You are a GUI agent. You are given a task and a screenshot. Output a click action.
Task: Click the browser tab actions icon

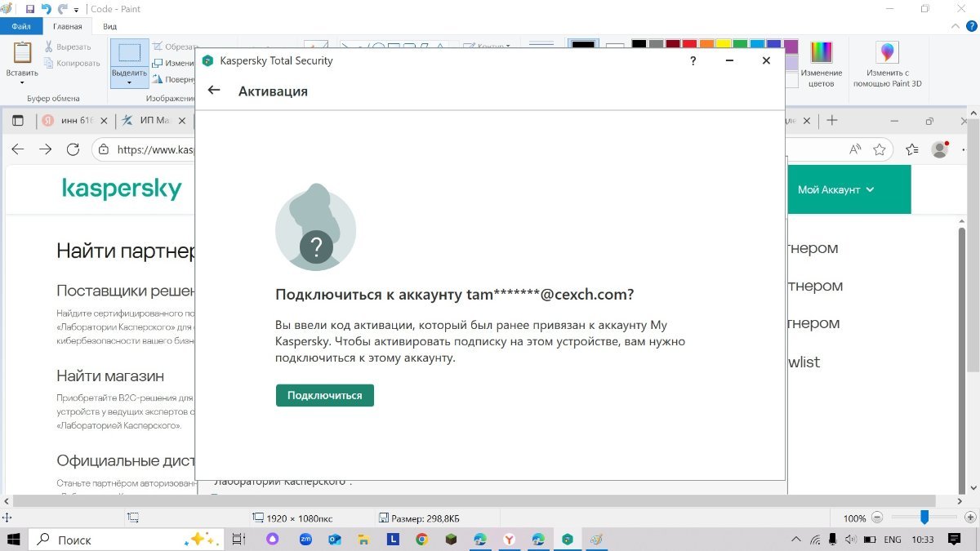tap(18, 120)
